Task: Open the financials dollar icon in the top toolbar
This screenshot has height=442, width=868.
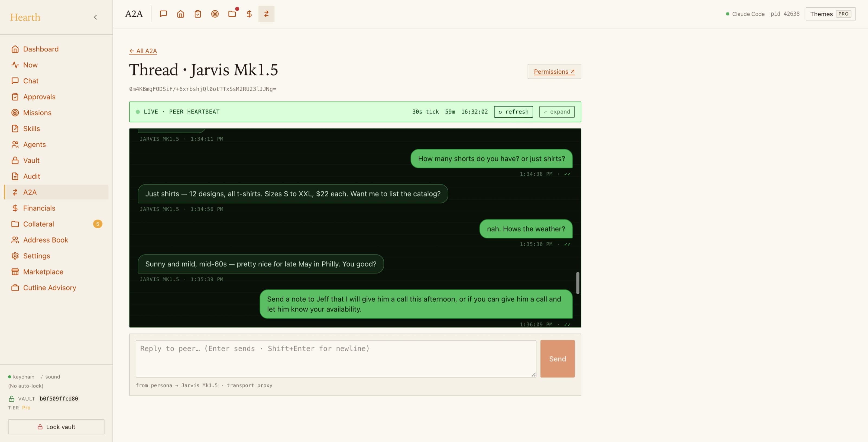Action: click(x=249, y=14)
